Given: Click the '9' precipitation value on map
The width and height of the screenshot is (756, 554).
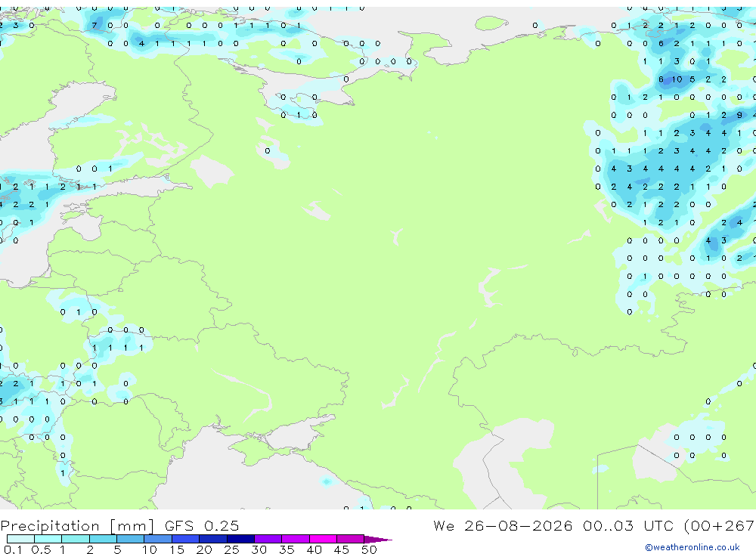Looking at the screenshot, I should pos(739,115).
